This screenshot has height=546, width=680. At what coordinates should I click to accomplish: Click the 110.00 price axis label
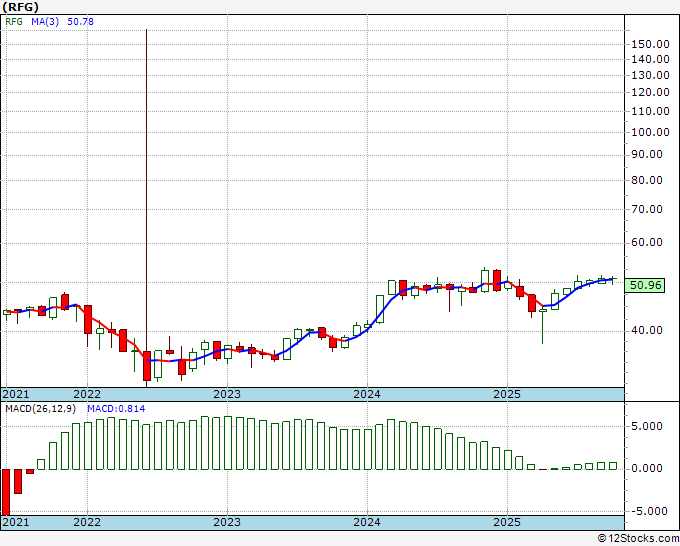650,111
